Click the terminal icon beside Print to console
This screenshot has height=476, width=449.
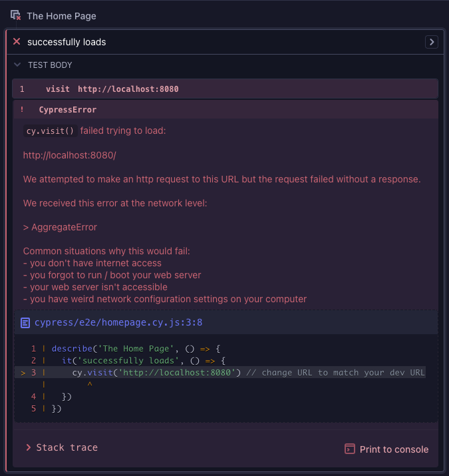350,449
